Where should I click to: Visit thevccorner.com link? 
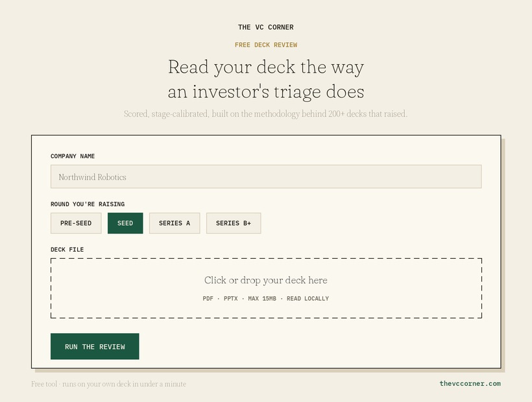coord(470,383)
